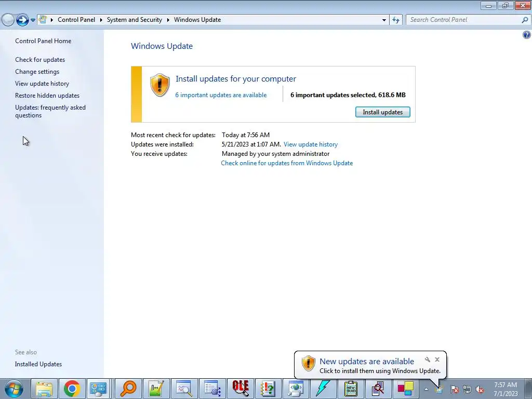This screenshot has height=399, width=532.
Task: Expand the arrow before Control Panel breadcrumb
Action: click(x=52, y=20)
